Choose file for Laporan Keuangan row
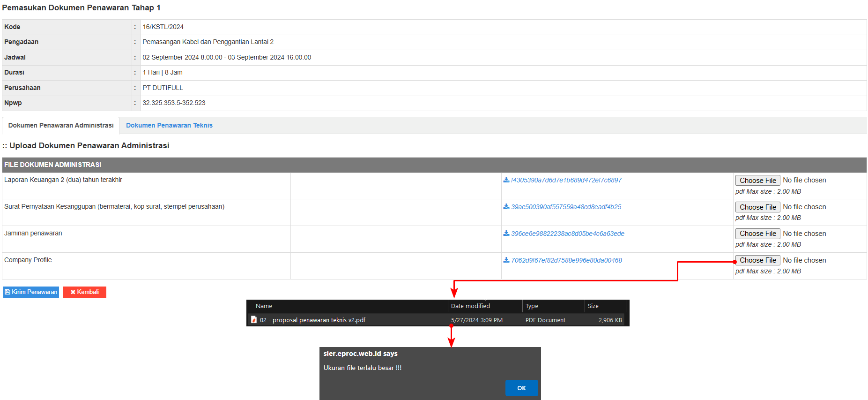This screenshot has height=400, width=868. coord(757,181)
